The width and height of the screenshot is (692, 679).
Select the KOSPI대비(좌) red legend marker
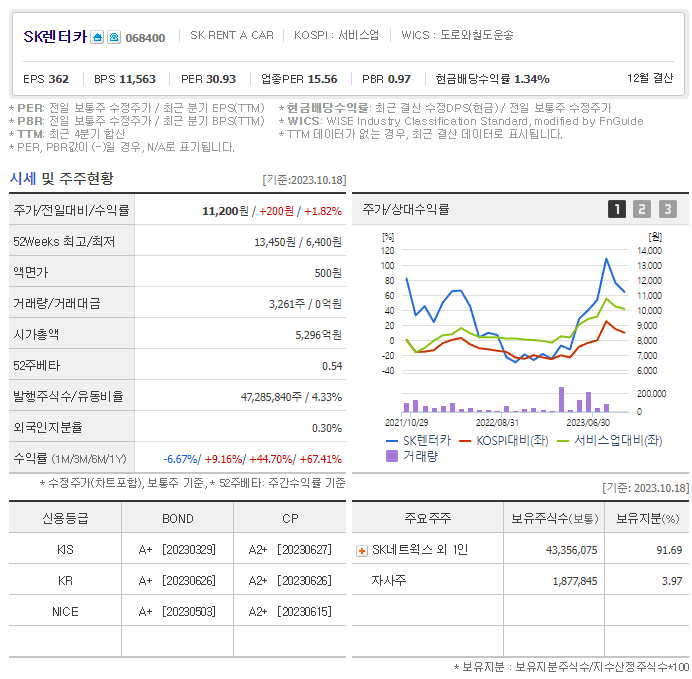(465, 441)
